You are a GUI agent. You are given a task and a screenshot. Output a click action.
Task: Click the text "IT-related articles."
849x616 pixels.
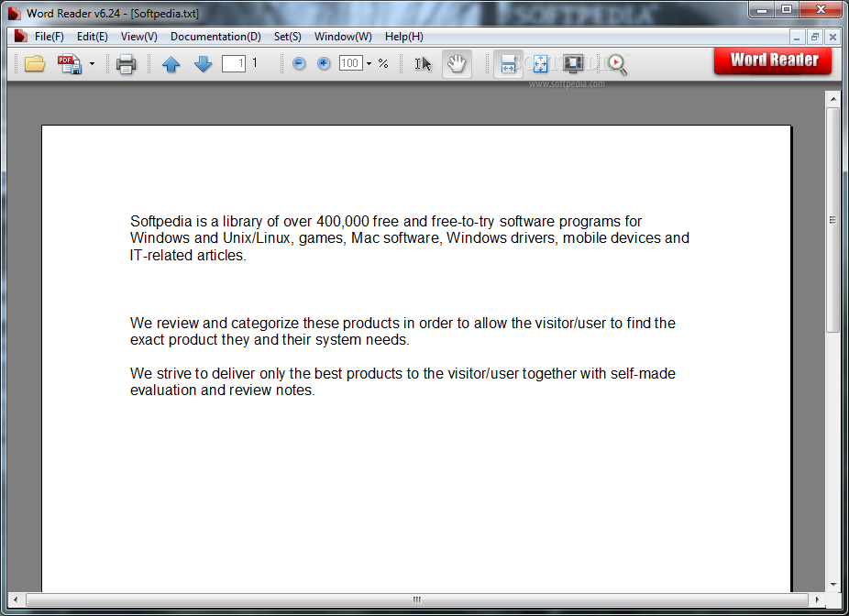tap(188, 255)
